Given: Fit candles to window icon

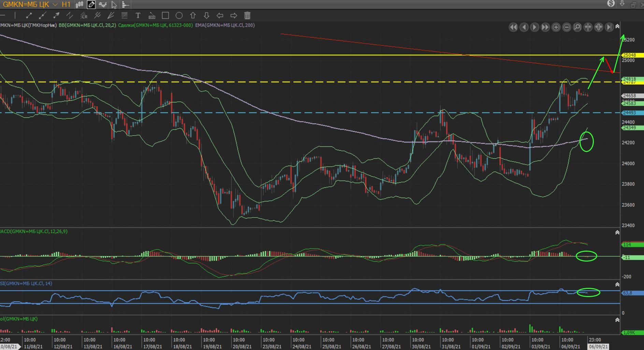Looking at the screenshot, I should pyautogui.click(x=599, y=27).
